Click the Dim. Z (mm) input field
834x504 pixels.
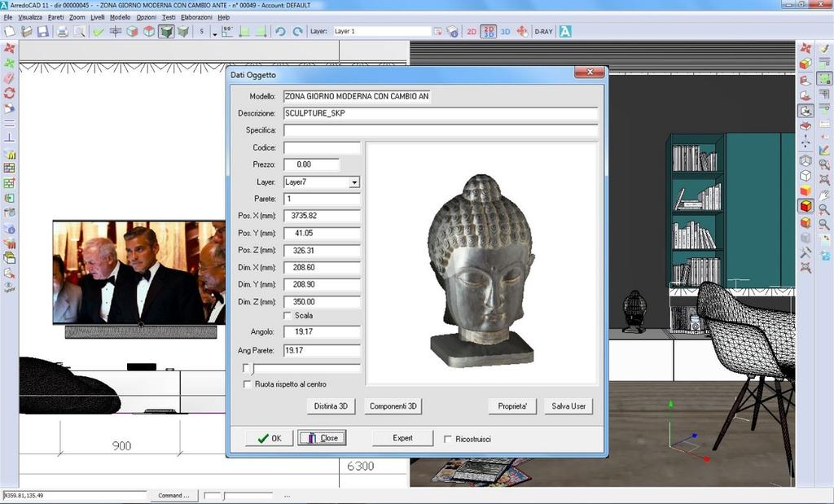coord(322,302)
